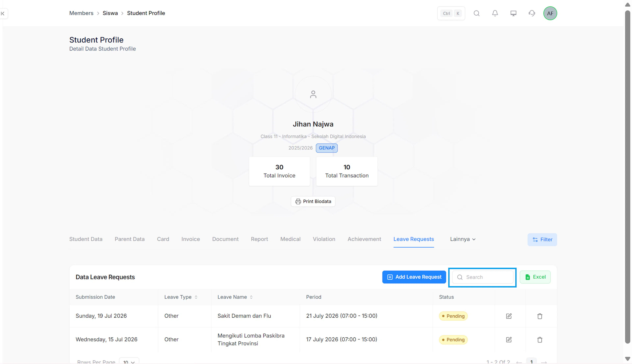Click Pending status of Lomba Paskibra row
Viewport: 632px width, 364px height.
pyautogui.click(x=453, y=339)
